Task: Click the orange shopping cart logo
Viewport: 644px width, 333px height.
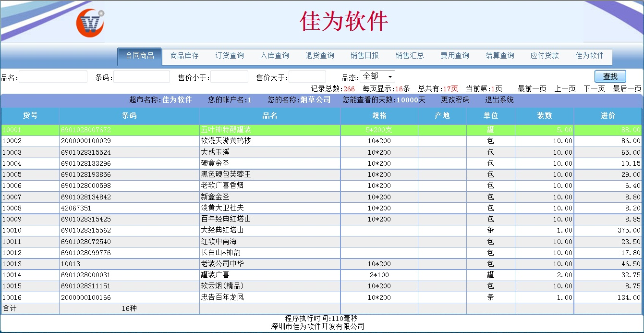Action: tap(90, 23)
